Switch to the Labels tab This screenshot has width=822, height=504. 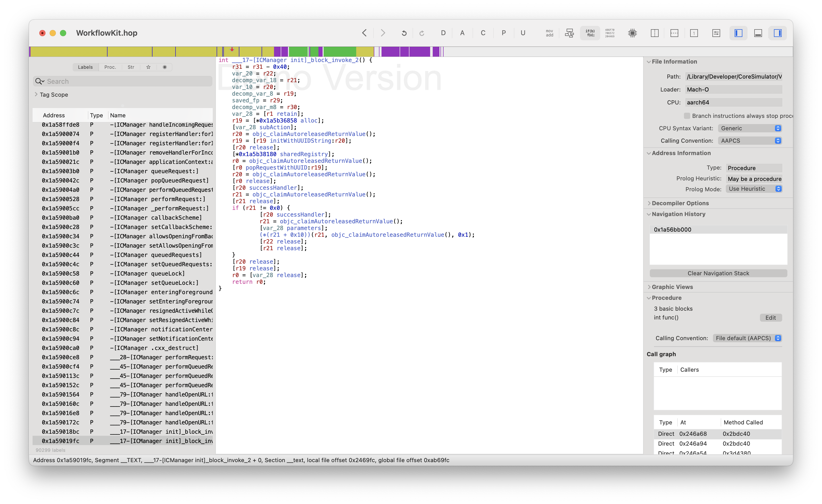click(x=85, y=67)
